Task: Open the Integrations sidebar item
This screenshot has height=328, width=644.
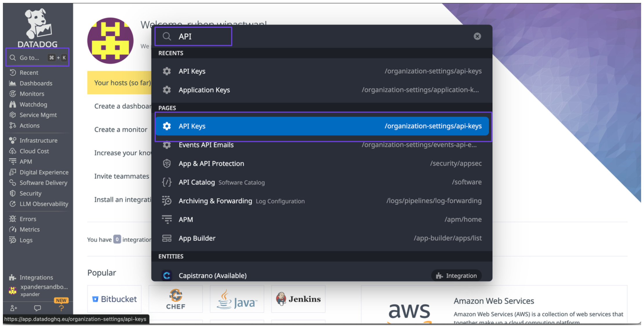Action: [x=36, y=277]
